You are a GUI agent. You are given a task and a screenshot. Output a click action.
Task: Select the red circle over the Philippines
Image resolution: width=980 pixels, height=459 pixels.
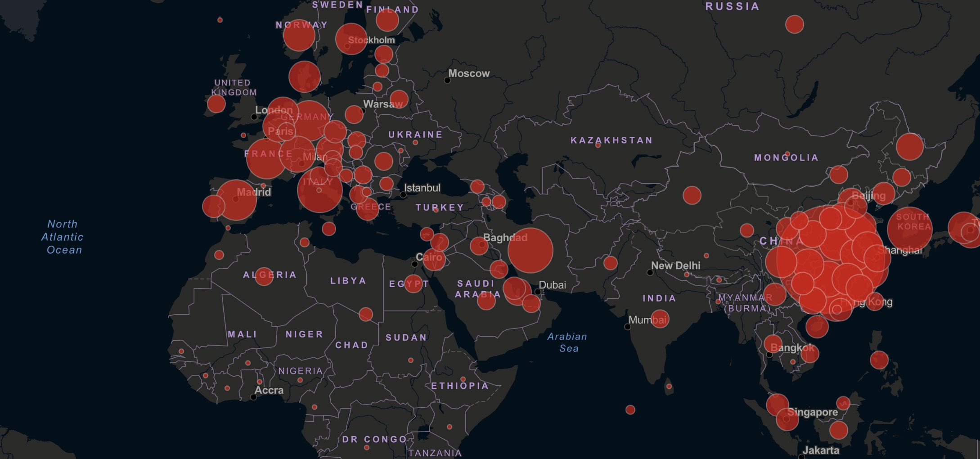879,360
